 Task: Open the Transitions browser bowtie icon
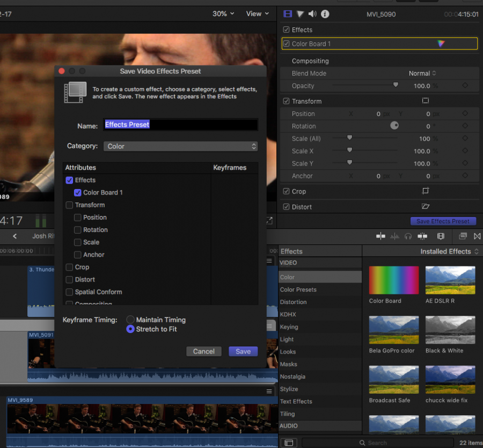click(477, 236)
